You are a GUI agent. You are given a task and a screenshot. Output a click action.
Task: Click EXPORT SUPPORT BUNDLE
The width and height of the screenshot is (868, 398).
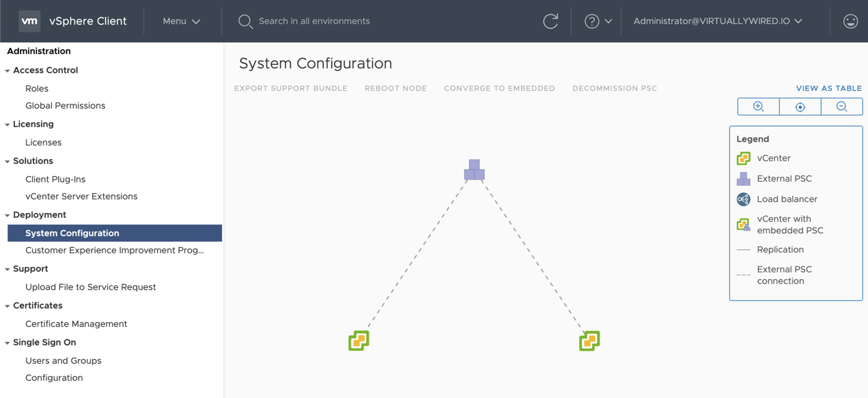tap(290, 88)
